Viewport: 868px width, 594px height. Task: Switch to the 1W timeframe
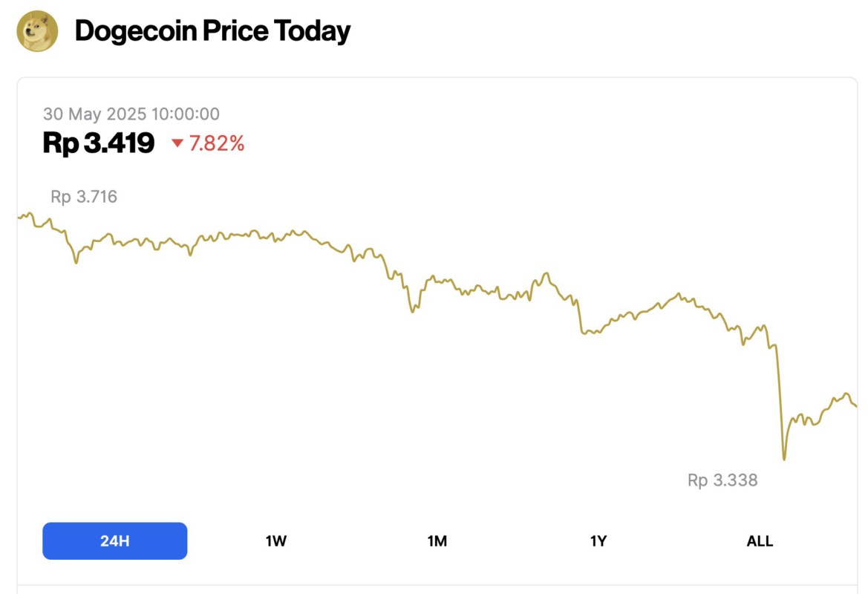click(x=276, y=541)
